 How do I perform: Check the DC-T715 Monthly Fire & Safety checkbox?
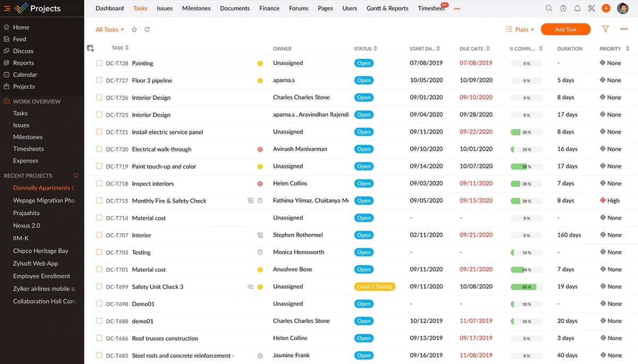point(99,200)
